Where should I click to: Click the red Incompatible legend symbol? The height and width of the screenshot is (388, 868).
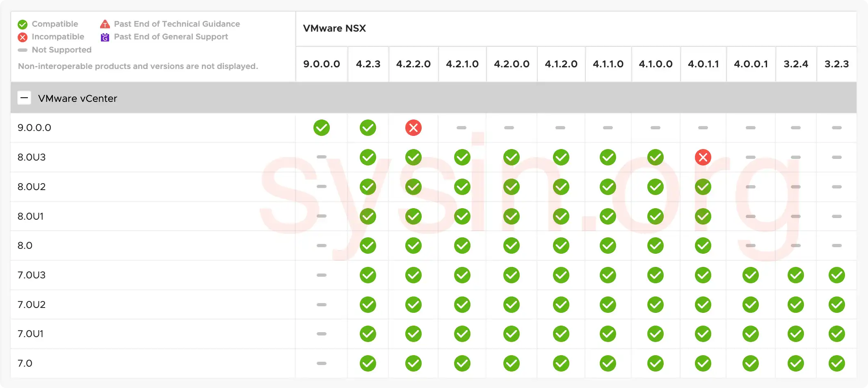(x=23, y=37)
